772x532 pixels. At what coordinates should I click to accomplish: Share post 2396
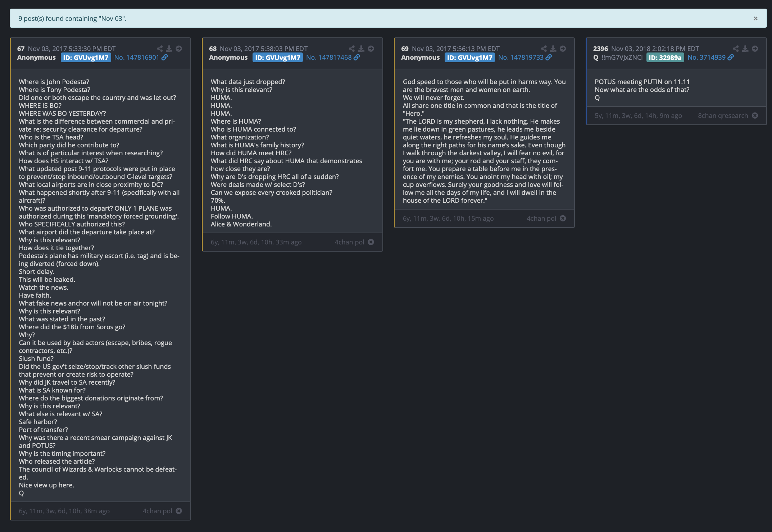point(736,49)
